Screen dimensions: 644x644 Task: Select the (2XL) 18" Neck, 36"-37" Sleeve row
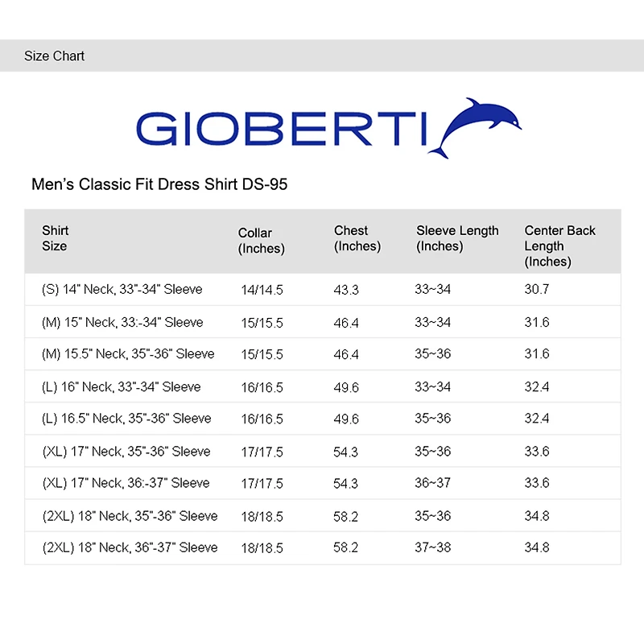(323, 547)
